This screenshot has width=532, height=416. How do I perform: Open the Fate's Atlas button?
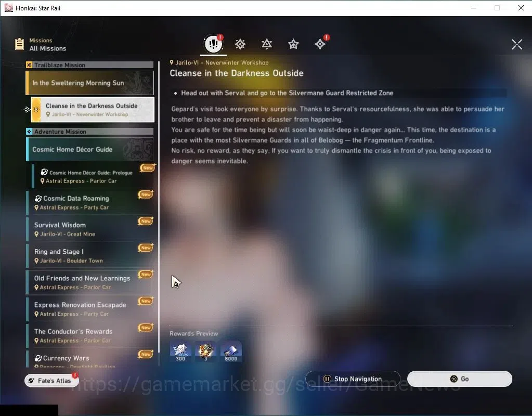[x=51, y=380]
